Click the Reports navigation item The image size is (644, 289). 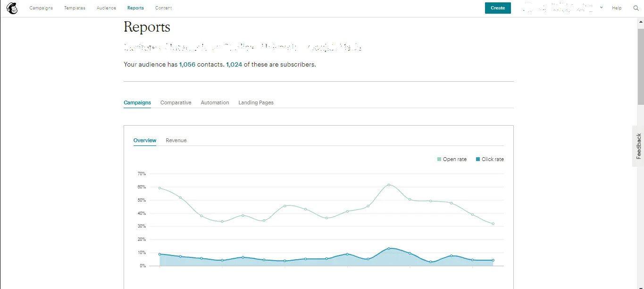pyautogui.click(x=135, y=8)
